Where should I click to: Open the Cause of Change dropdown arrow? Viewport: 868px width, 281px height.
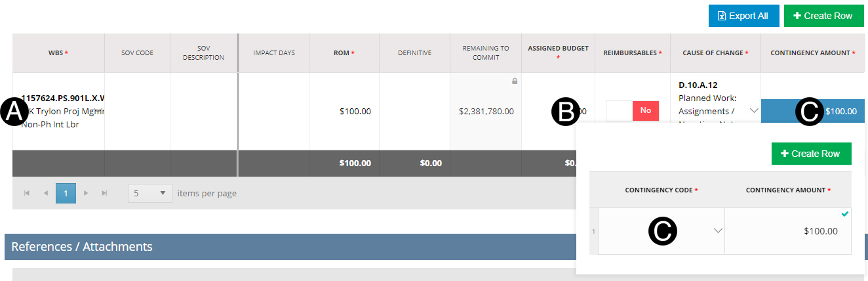coord(754,111)
